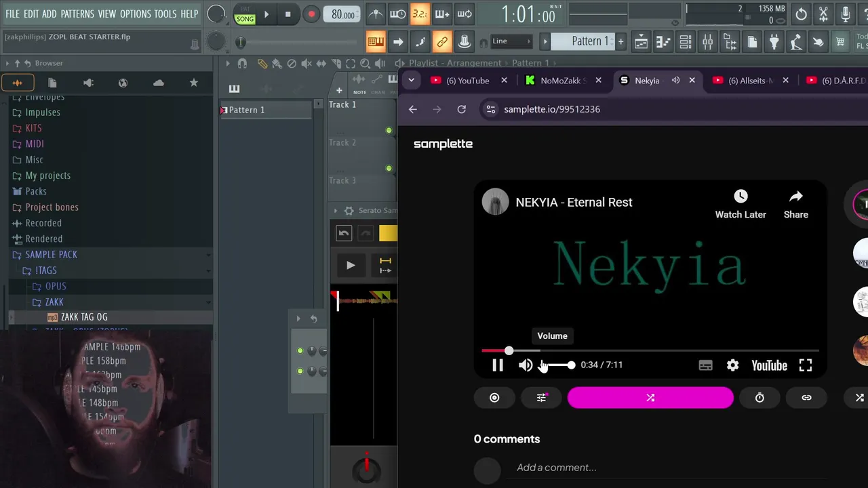This screenshot has height=488, width=868.
Task: Expand the My projects folder
Action: tap(41, 175)
